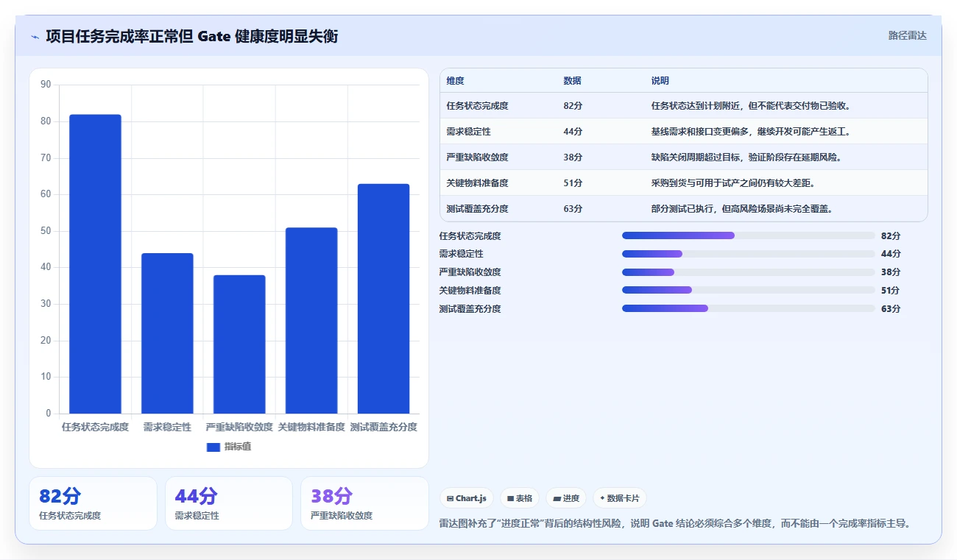Click the 关键物料准备度 x-axis label
The width and height of the screenshot is (957, 560).
pyautogui.click(x=311, y=427)
